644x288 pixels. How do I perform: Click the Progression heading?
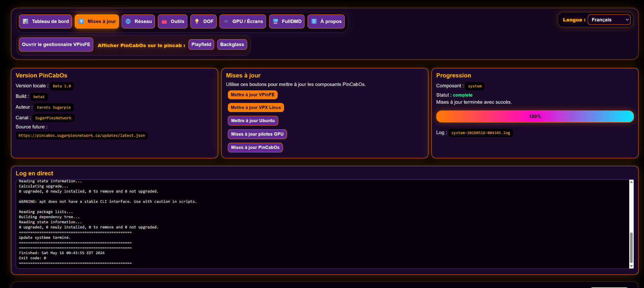(x=453, y=76)
